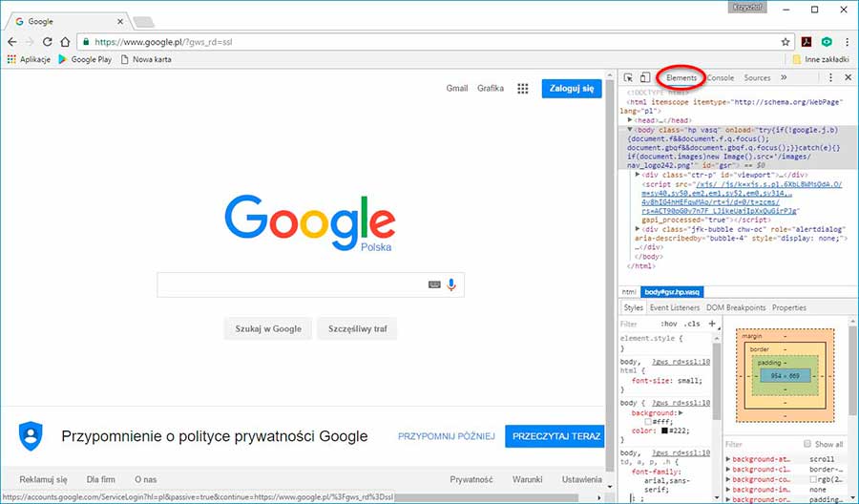Screen dimensions: 859x504
Task: Expand the background-cl… computed property
Action: coord(728,470)
